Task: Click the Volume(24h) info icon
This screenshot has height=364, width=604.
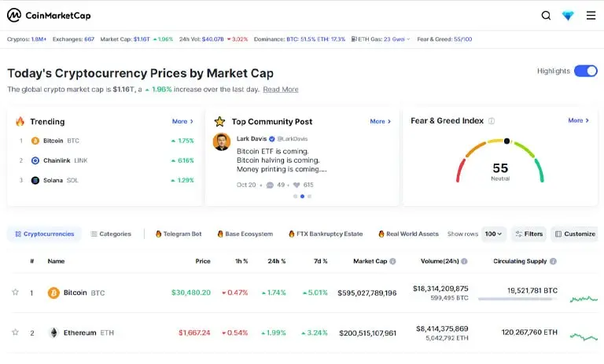Action: click(x=464, y=261)
